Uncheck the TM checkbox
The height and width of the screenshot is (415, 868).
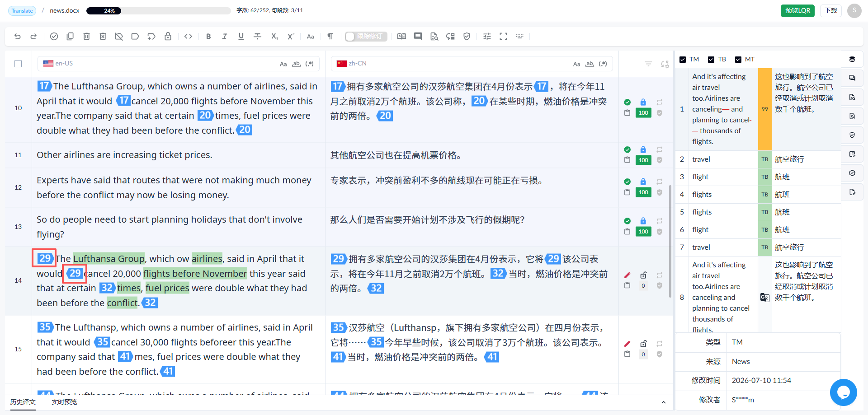pyautogui.click(x=683, y=60)
